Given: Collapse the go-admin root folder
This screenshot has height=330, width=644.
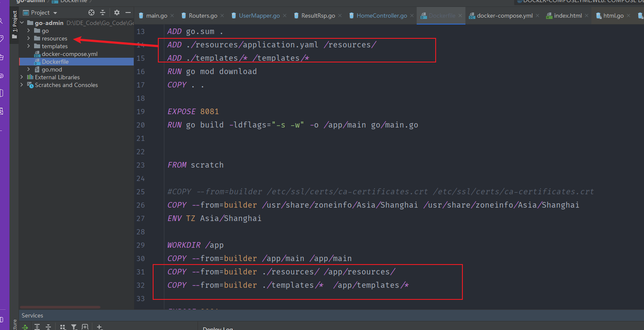Looking at the screenshot, I should pyautogui.click(x=22, y=23).
